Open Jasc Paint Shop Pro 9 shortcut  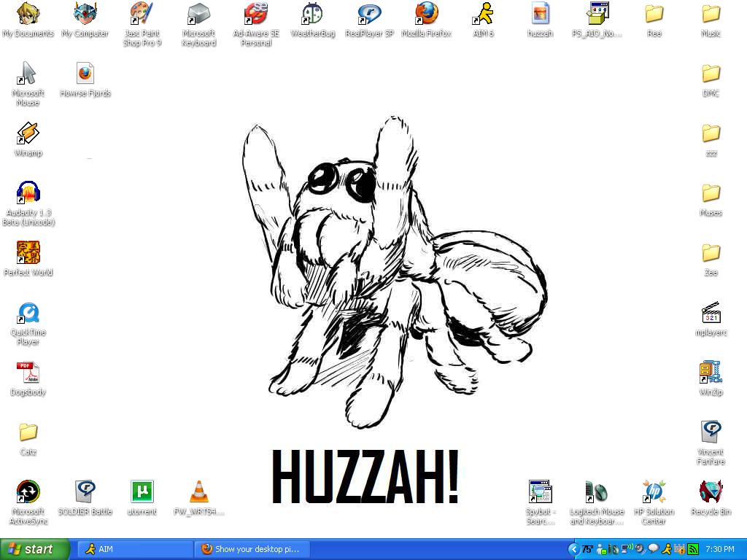tap(142, 14)
